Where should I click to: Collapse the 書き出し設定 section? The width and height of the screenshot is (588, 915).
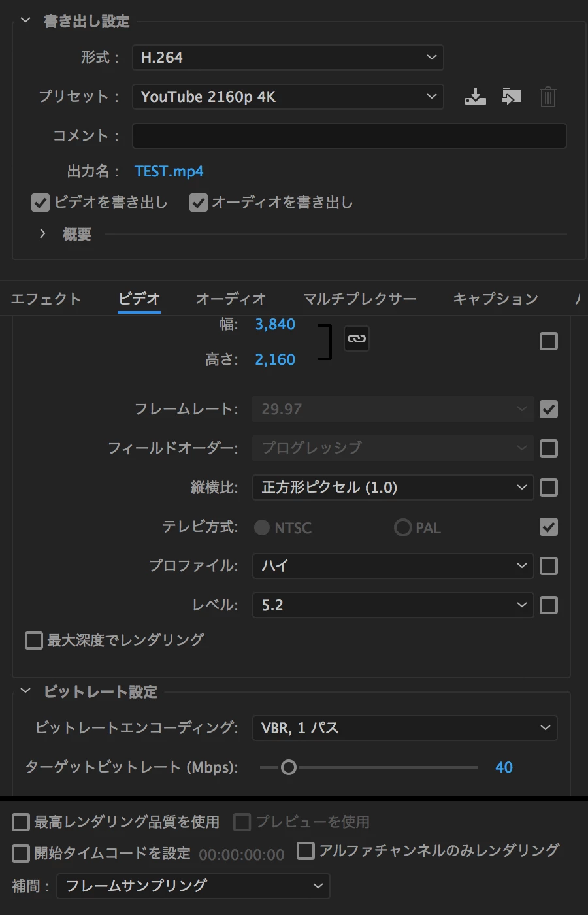click(25, 21)
